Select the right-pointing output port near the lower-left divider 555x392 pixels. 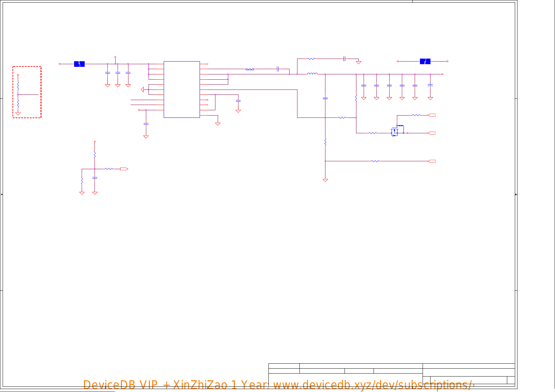(x=124, y=169)
